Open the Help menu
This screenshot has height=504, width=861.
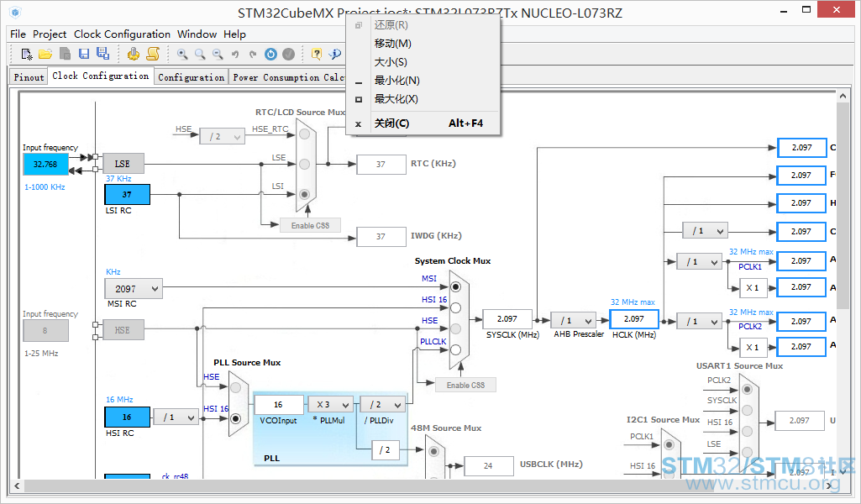[x=234, y=34]
